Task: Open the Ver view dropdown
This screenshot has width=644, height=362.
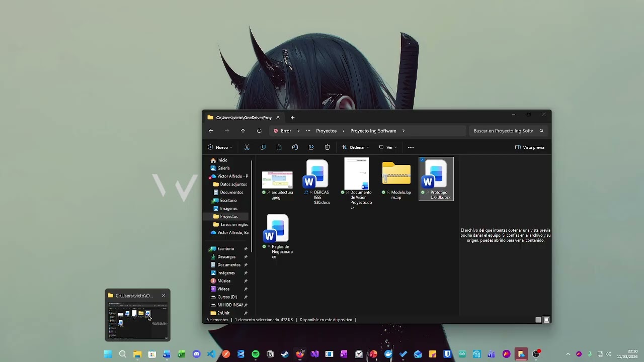Action: [x=388, y=147]
